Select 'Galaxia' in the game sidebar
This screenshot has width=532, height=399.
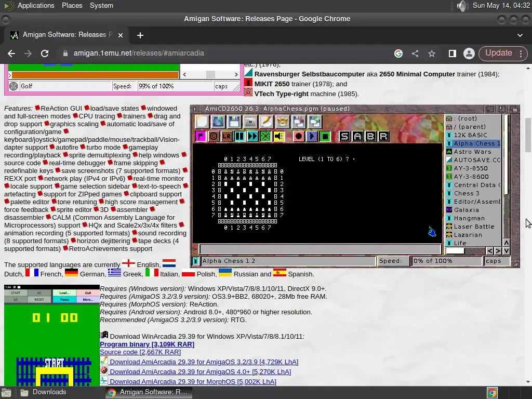[473, 210]
